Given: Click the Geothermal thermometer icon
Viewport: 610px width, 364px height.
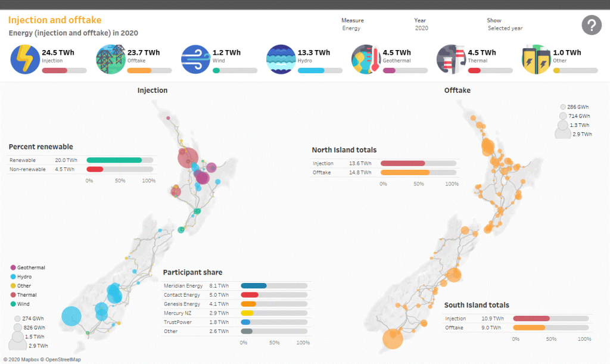Looking at the screenshot, I should click(x=366, y=59).
